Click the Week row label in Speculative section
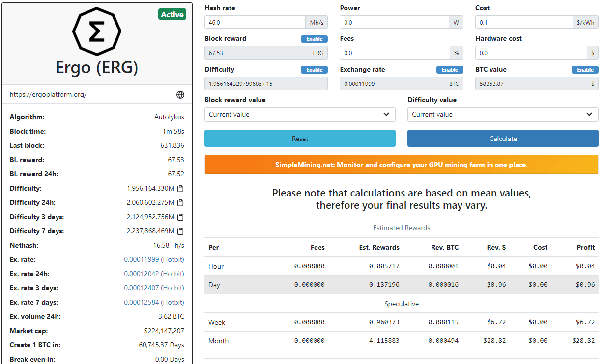This screenshot has width=605, height=364. (x=217, y=322)
